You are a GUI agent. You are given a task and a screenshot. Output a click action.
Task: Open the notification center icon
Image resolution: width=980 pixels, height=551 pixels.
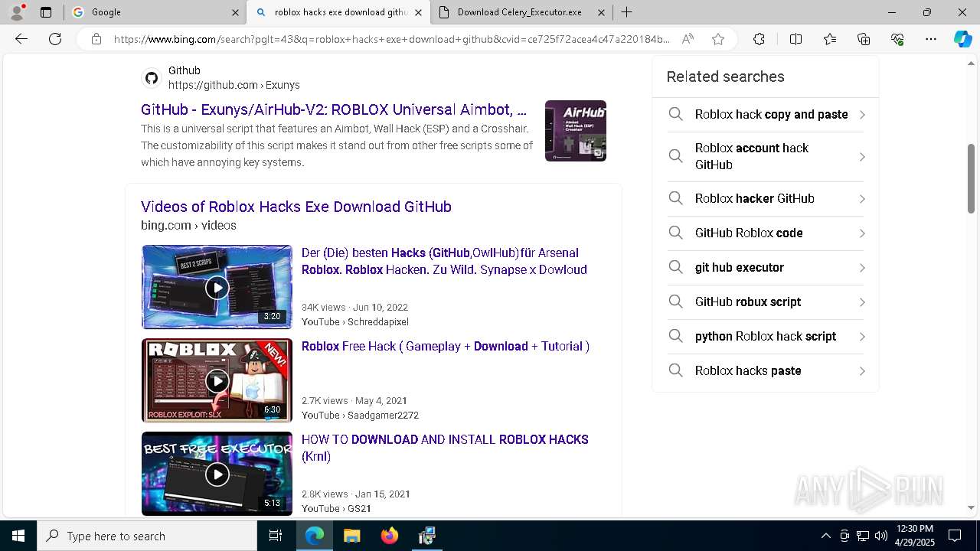coord(955,536)
